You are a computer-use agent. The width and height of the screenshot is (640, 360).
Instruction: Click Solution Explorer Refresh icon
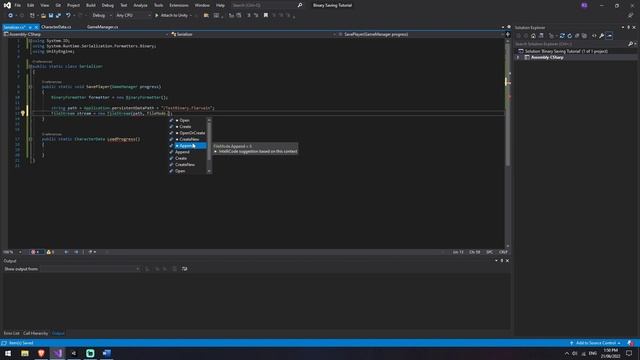click(570, 36)
